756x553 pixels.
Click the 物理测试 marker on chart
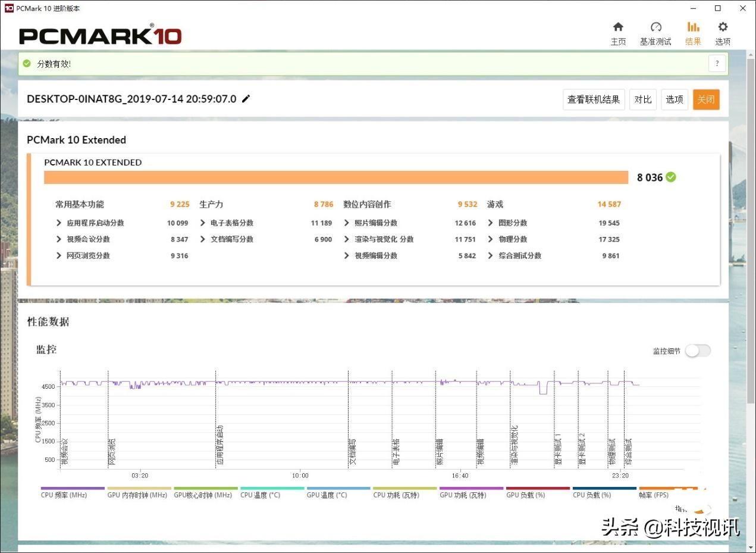click(611, 452)
